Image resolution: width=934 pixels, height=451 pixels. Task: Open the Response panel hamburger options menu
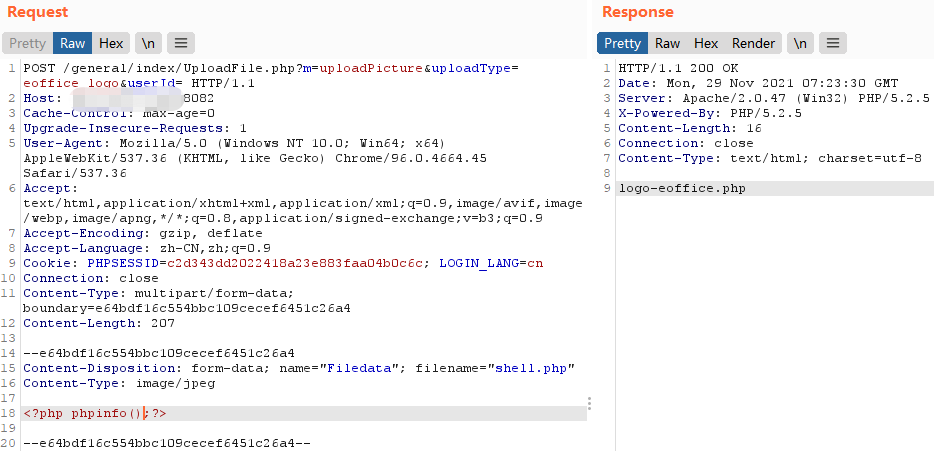[833, 43]
